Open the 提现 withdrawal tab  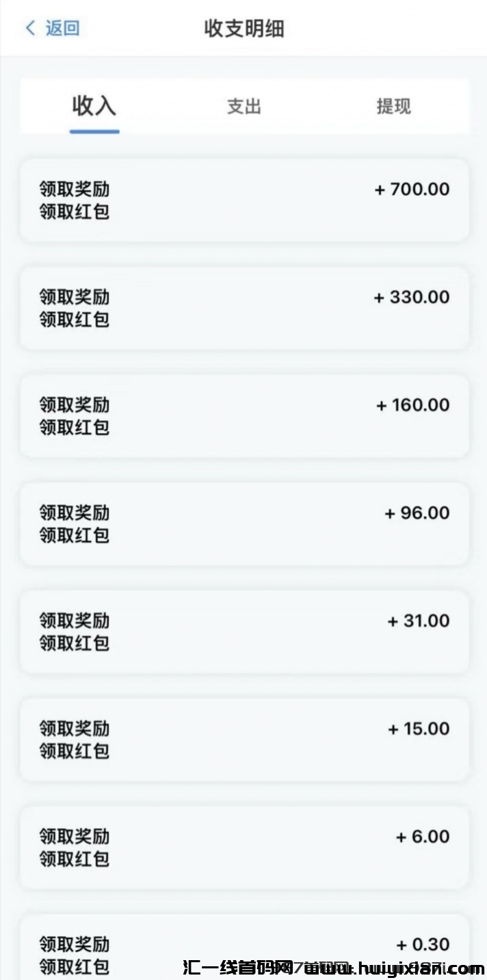pos(393,107)
